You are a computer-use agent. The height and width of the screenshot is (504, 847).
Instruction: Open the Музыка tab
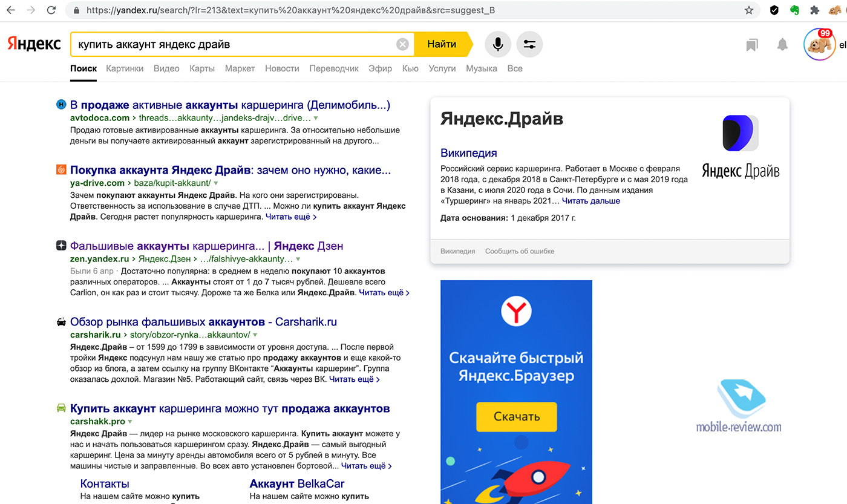[482, 68]
